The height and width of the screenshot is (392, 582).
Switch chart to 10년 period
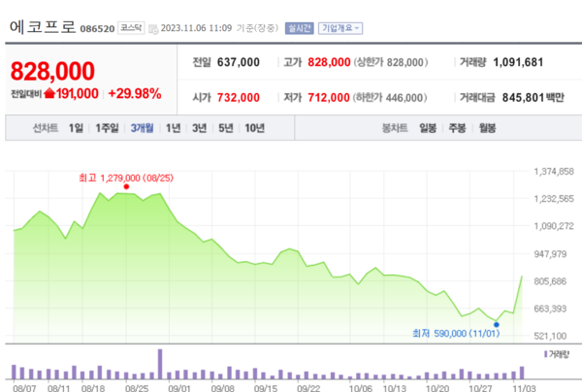254,128
